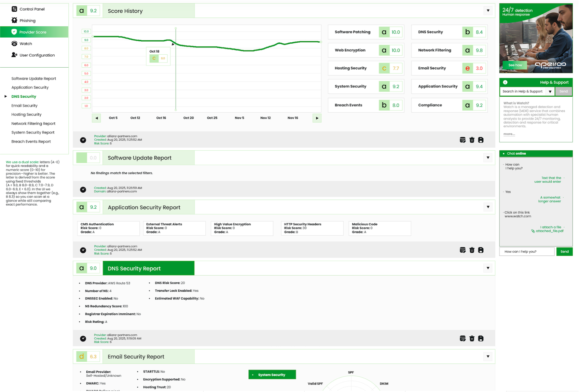Screen dimensions: 579x392
Task: Click the more... link under What is Watch
Action: [x=509, y=134]
